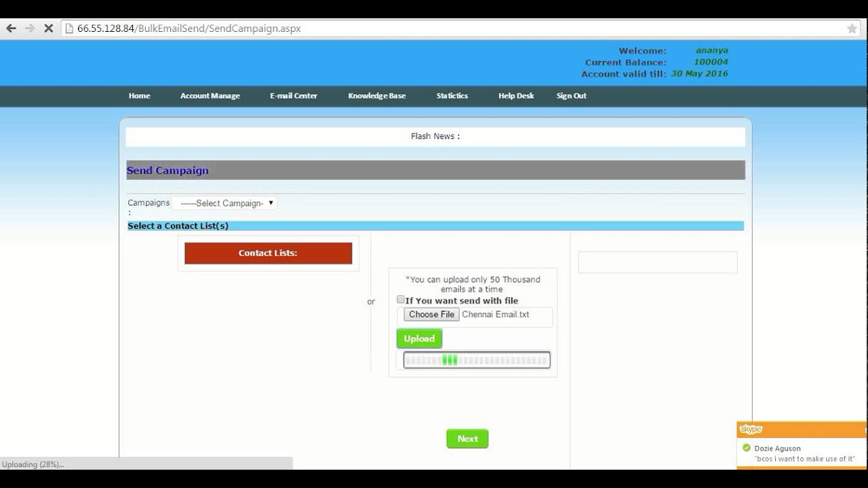Image resolution: width=868 pixels, height=488 pixels.
Task: Stop page loading with X icon
Action: [48, 28]
